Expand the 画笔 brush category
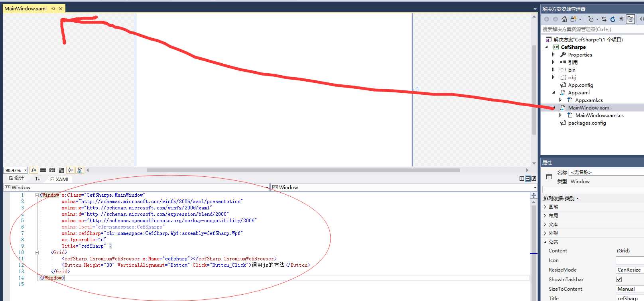Viewport: 644px width, 301px height. 545,207
